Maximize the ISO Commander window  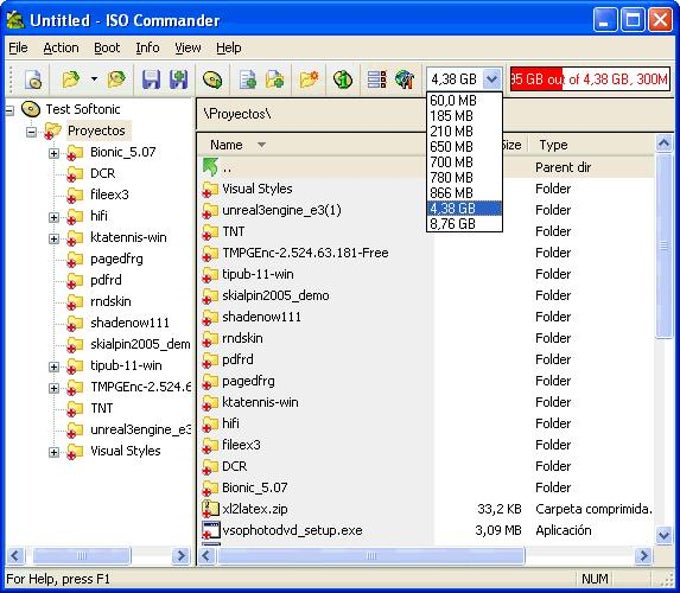pyautogui.click(x=633, y=20)
